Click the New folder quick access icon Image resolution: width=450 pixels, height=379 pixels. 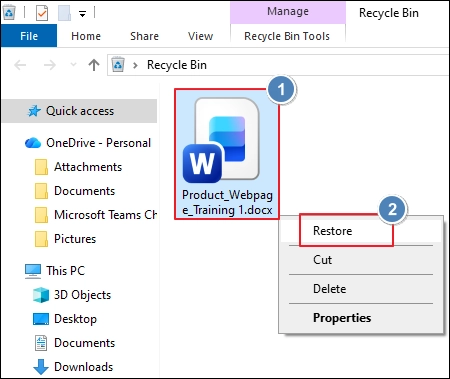[x=64, y=13]
